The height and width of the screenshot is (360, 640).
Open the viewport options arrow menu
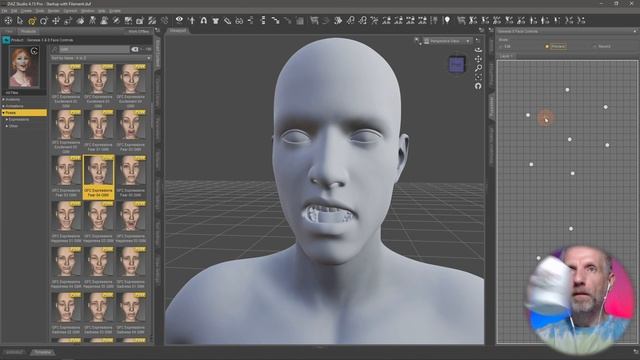pos(477,40)
